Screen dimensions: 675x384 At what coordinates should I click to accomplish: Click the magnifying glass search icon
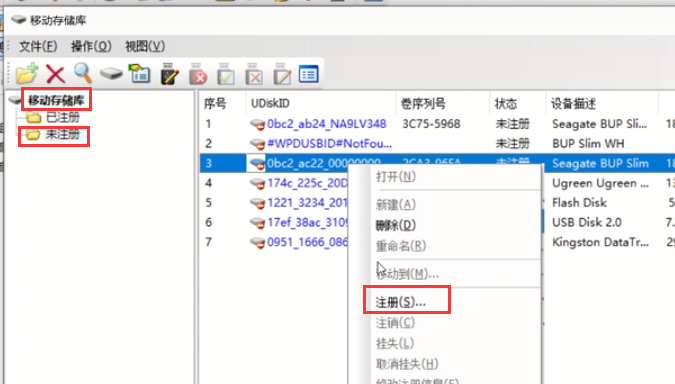coord(83,74)
